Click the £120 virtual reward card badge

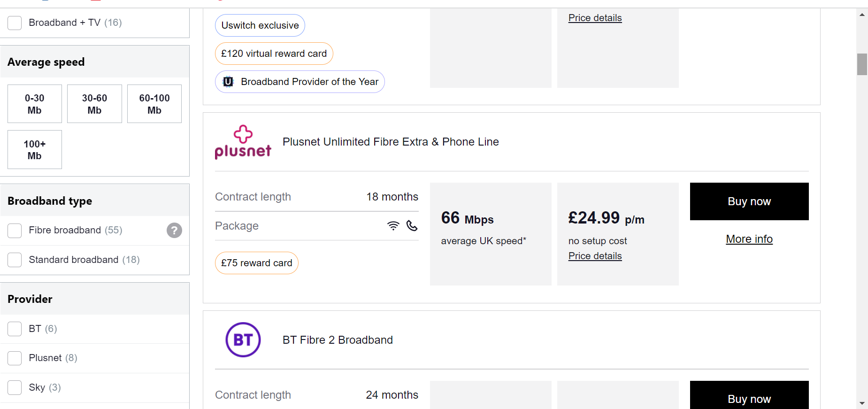pos(274,54)
